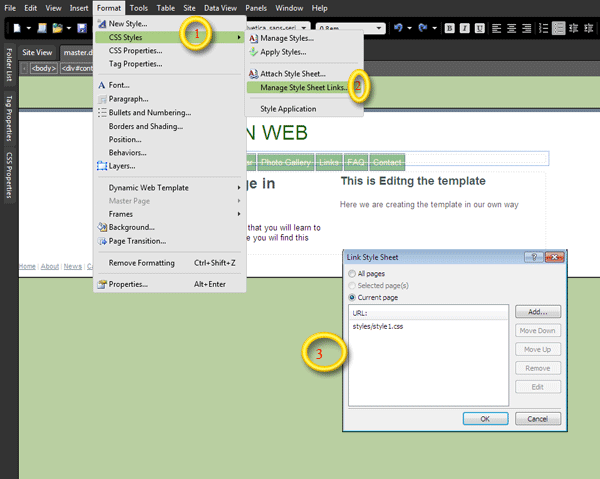Open the Undo history dropdown arrow
Viewport: 600px width, 479px height.
pyautogui.click(x=409, y=28)
